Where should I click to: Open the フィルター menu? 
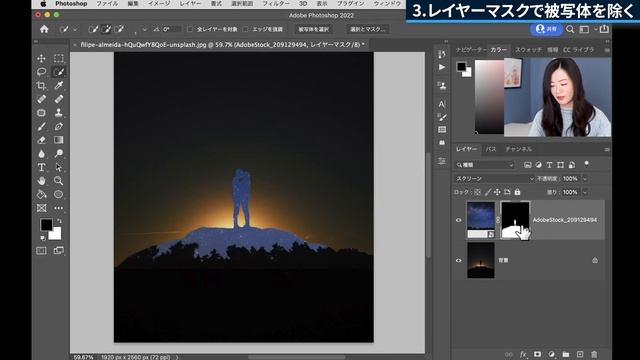(276, 4)
